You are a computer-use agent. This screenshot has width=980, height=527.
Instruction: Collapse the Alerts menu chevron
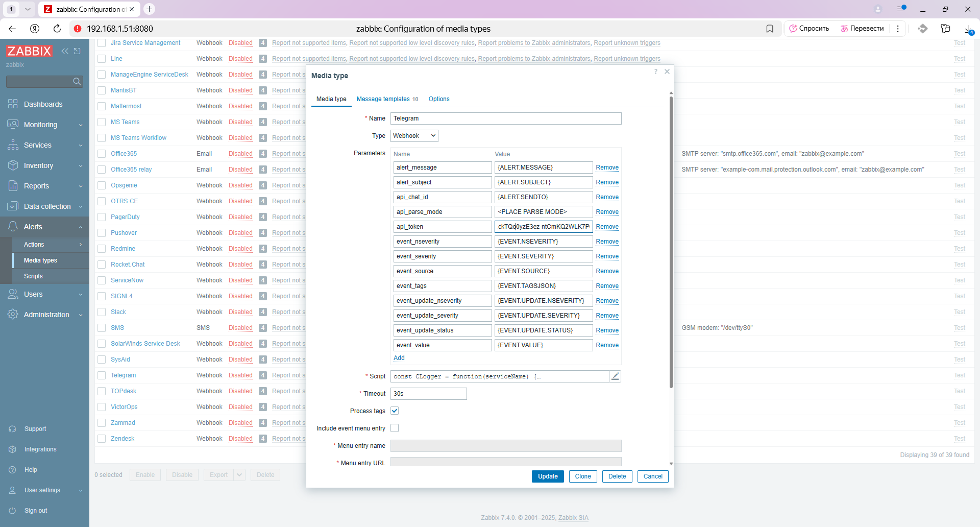pyautogui.click(x=81, y=227)
